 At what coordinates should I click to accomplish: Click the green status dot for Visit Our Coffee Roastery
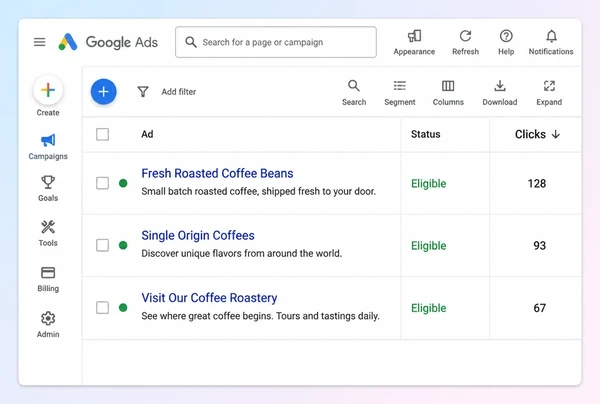[x=123, y=308]
